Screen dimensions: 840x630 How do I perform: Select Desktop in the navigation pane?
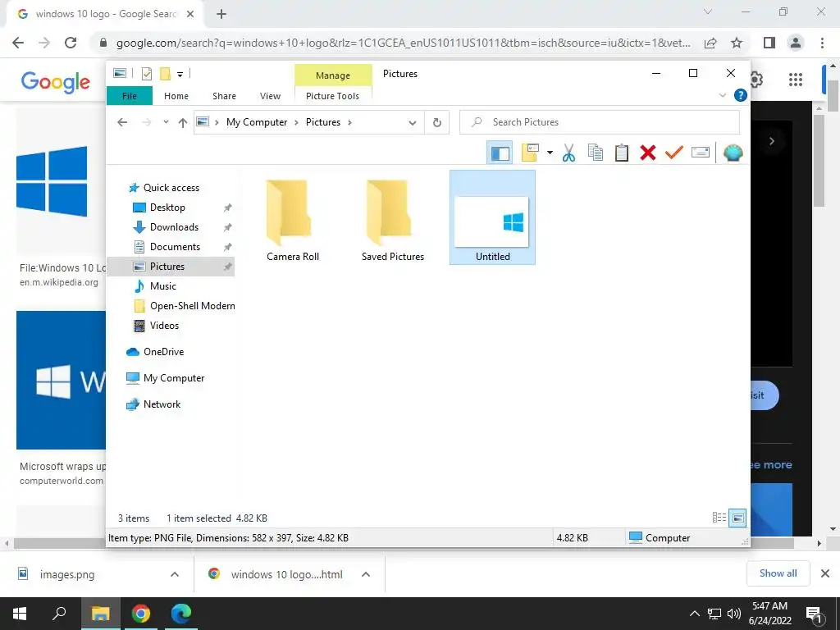[x=167, y=208]
